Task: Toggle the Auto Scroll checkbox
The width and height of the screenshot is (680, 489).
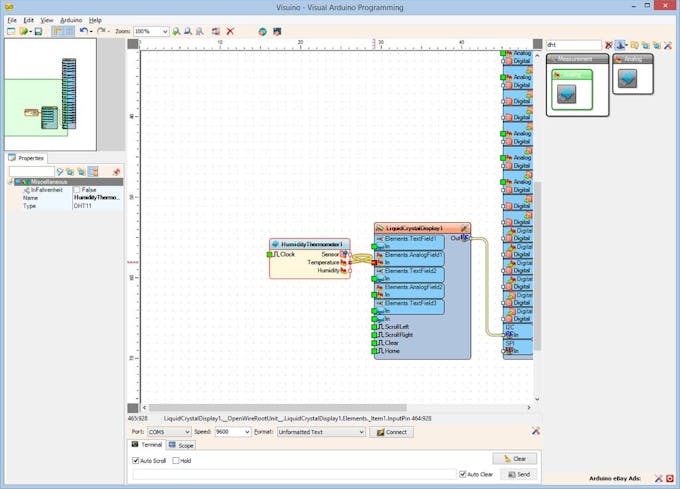Action: 136,460
